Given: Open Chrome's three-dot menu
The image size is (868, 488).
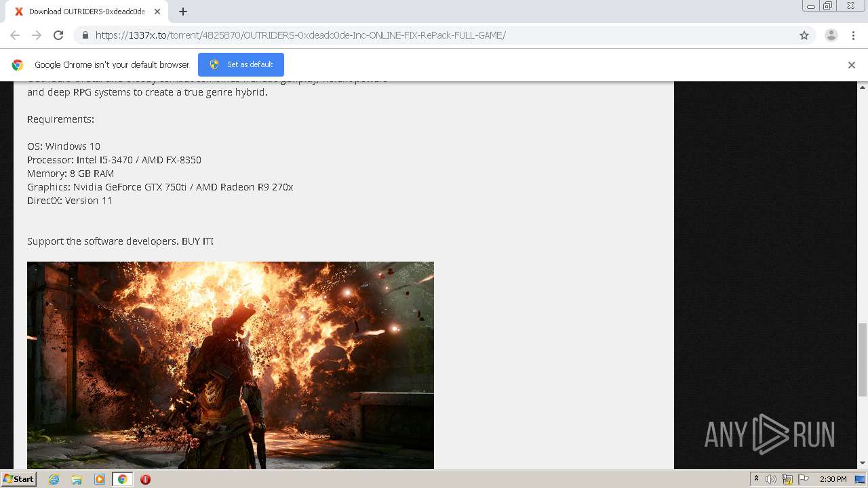Looking at the screenshot, I should [x=853, y=35].
